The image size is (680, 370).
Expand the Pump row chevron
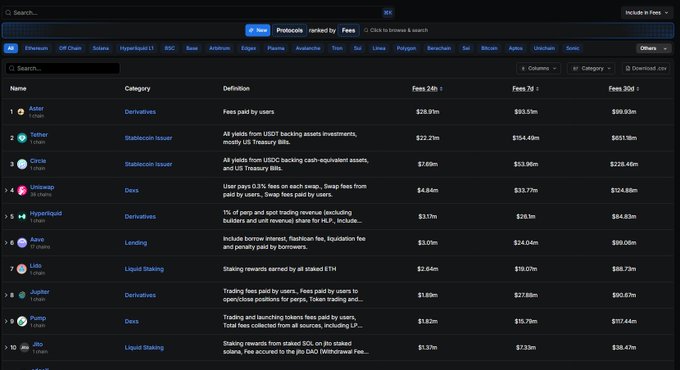6,321
